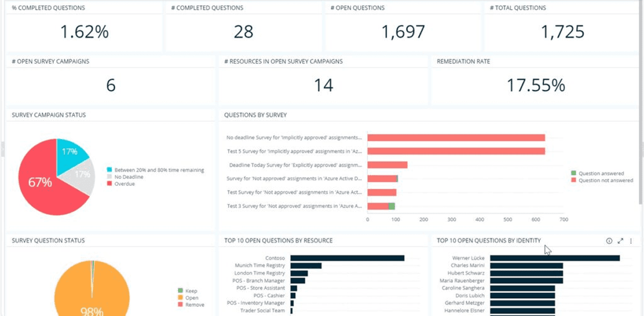Click the # Open Questions value 1,697
The height and width of the screenshot is (316, 644).
pos(403,32)
